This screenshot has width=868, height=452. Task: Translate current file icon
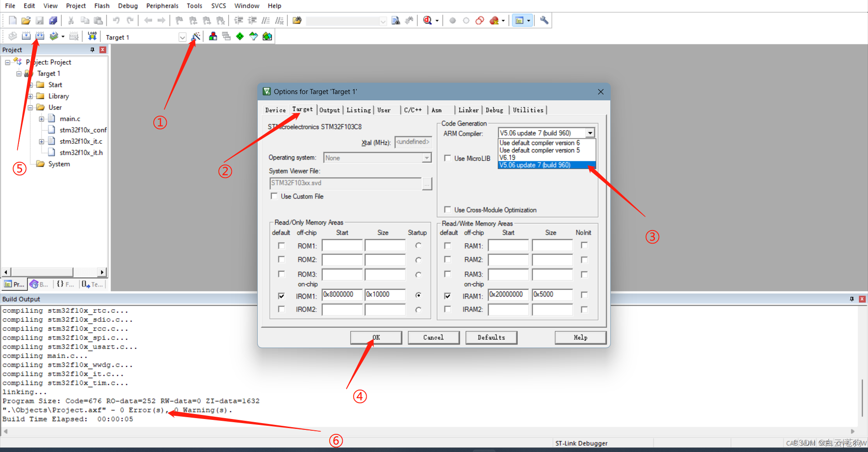[13, 36]
